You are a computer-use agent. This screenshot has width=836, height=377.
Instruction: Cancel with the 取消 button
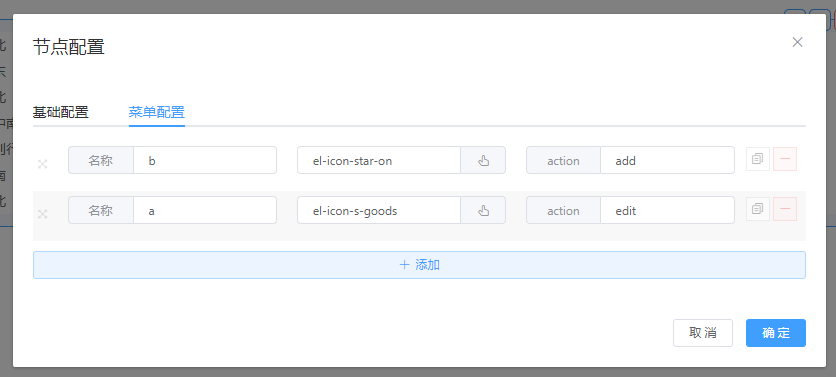(703, 333)
